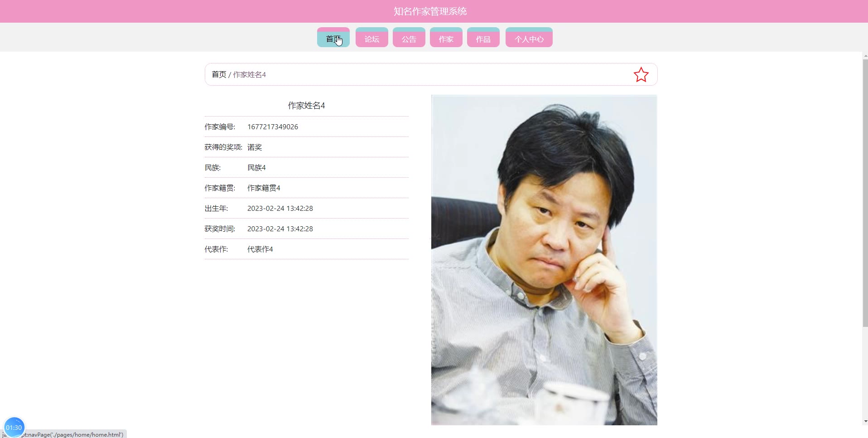
Task: Click the 民族4 value
Action: (x=256, y=168)
